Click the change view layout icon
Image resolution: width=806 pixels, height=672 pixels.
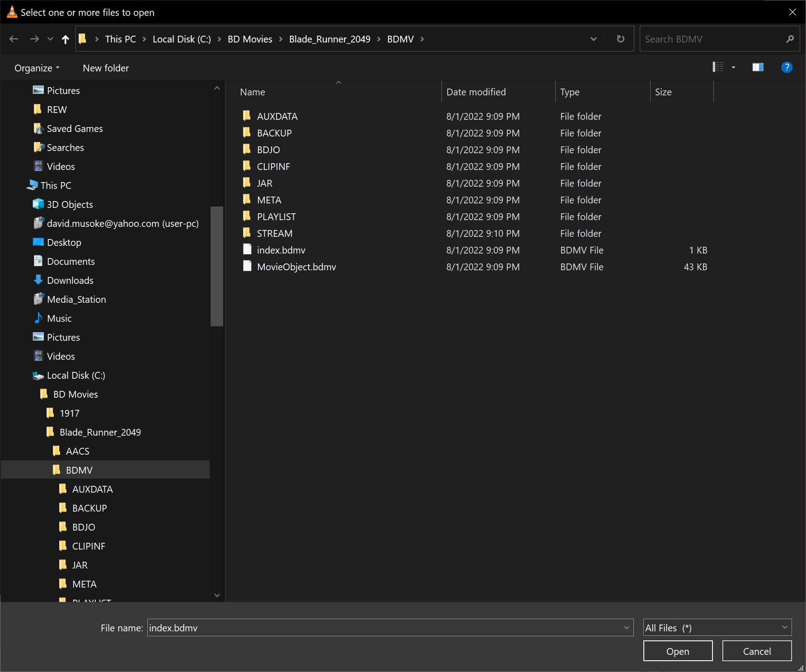(x=718, y=68)
